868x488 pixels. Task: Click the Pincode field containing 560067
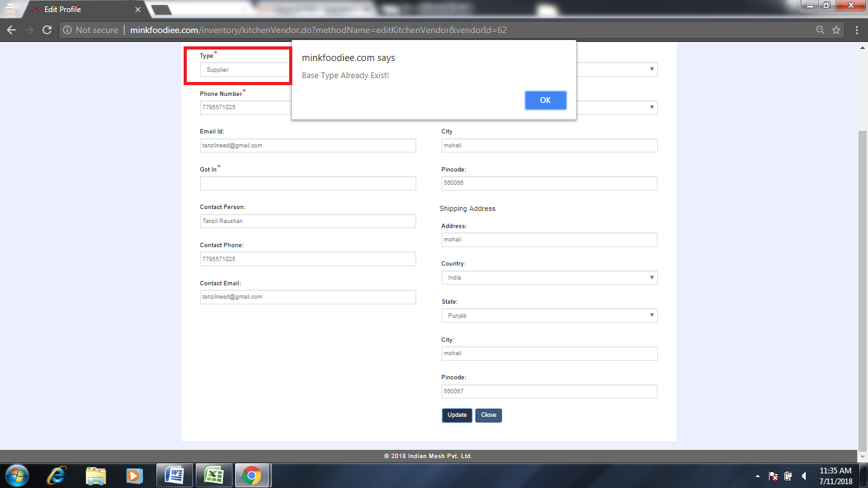(550, 391)
